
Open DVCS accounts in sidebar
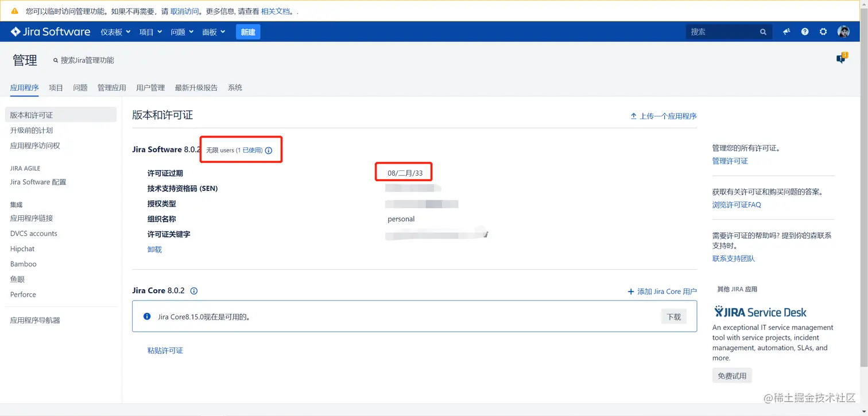34,234
